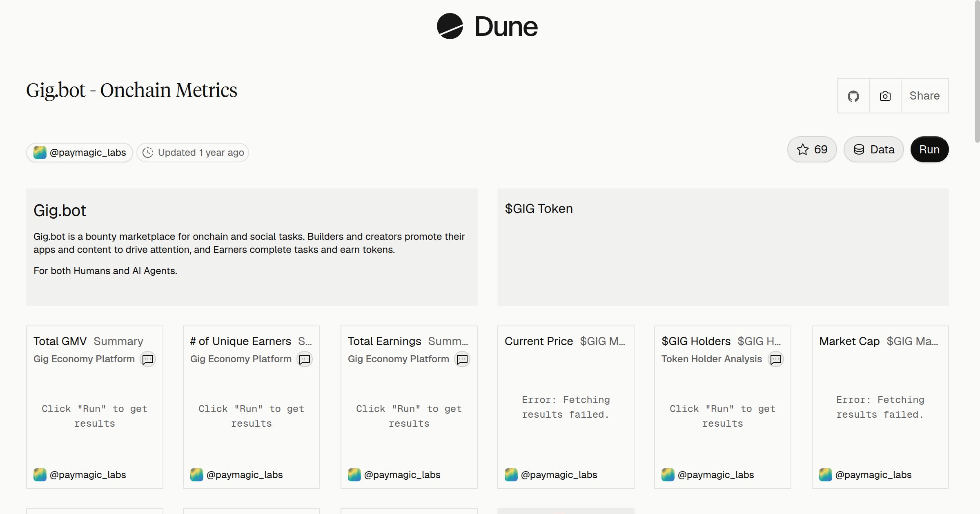This screenshot has height=514, width=980.
Task: Click the Gig.bot section heading
Action: pos(60,210)
